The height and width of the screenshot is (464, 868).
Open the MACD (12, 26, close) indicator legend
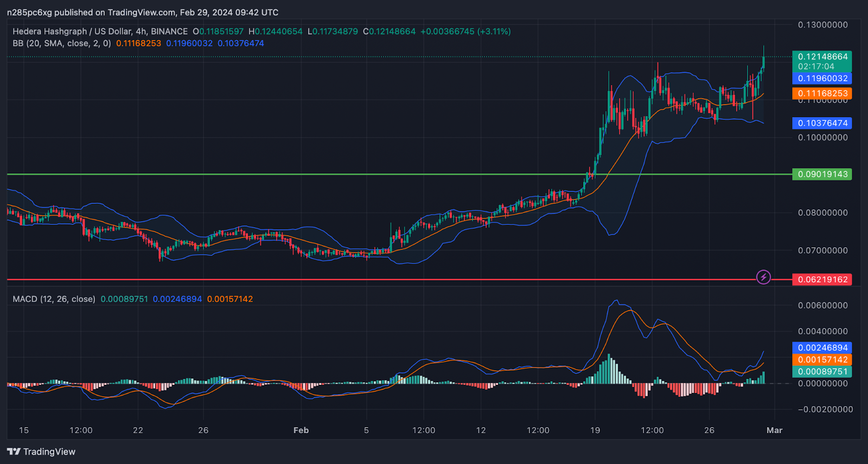[x=54, y=299]
